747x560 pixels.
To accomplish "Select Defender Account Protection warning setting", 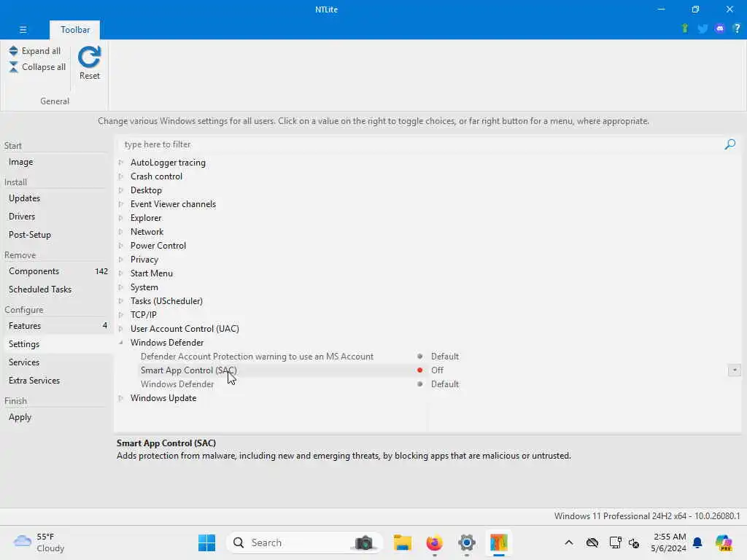I will tap(257, 356).
